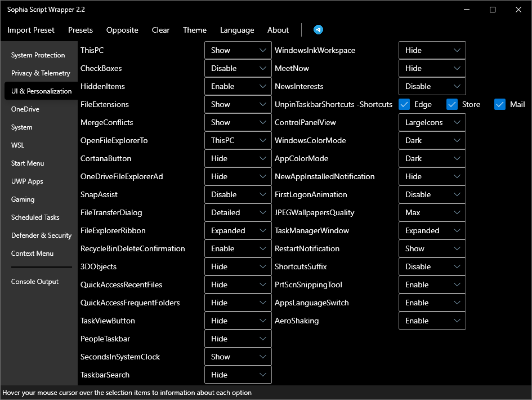Expand the CheckBoxes dropdown
Screen dimensions: 532x400
point(238,68)
